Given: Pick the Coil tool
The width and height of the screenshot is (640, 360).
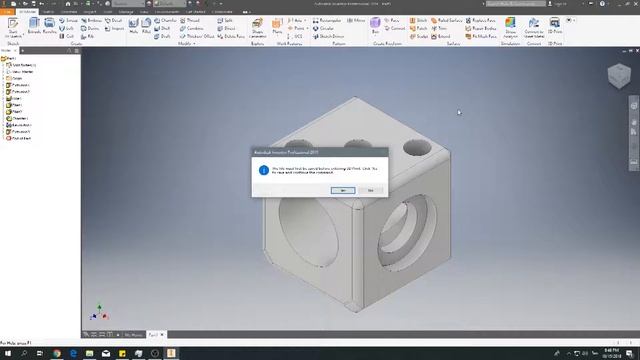Looking at the screenshot, I should (67, 36).
